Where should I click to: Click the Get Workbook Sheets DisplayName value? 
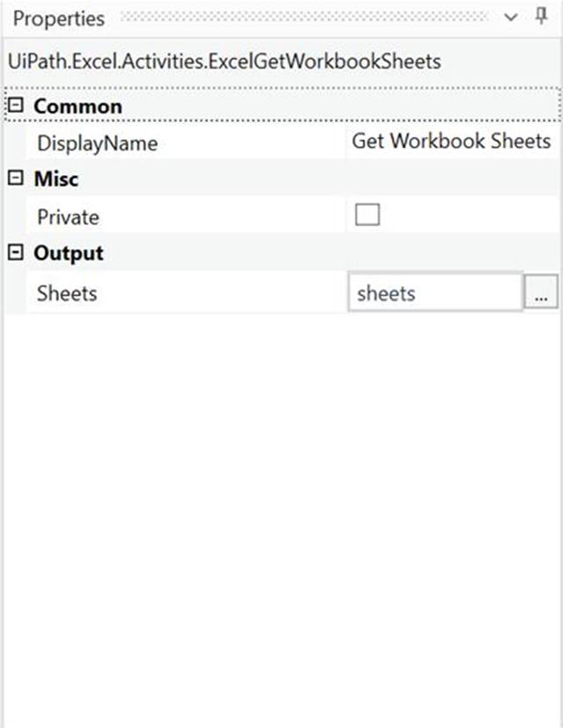pos(451,142)
